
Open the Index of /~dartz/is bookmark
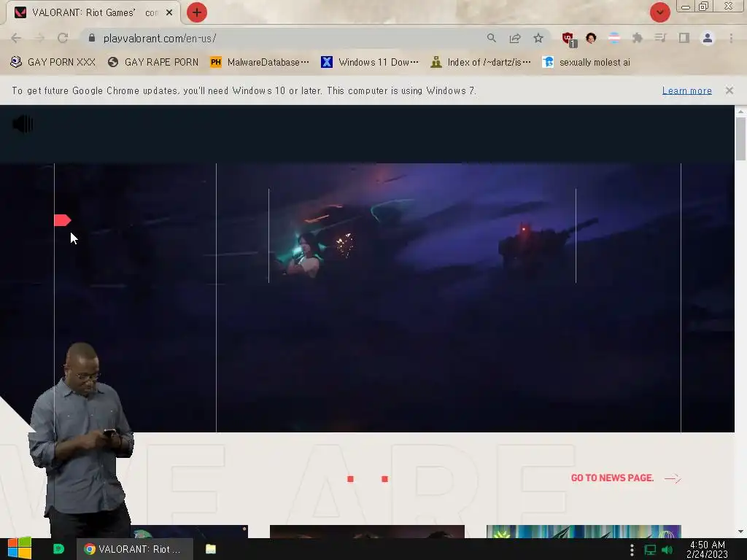(481, 63)
